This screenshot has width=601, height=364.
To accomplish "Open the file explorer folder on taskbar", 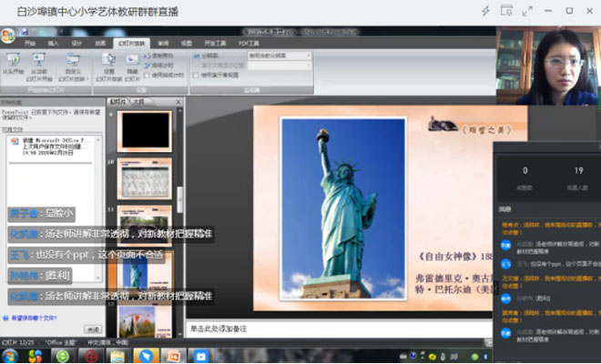I will tap(117, 357).
